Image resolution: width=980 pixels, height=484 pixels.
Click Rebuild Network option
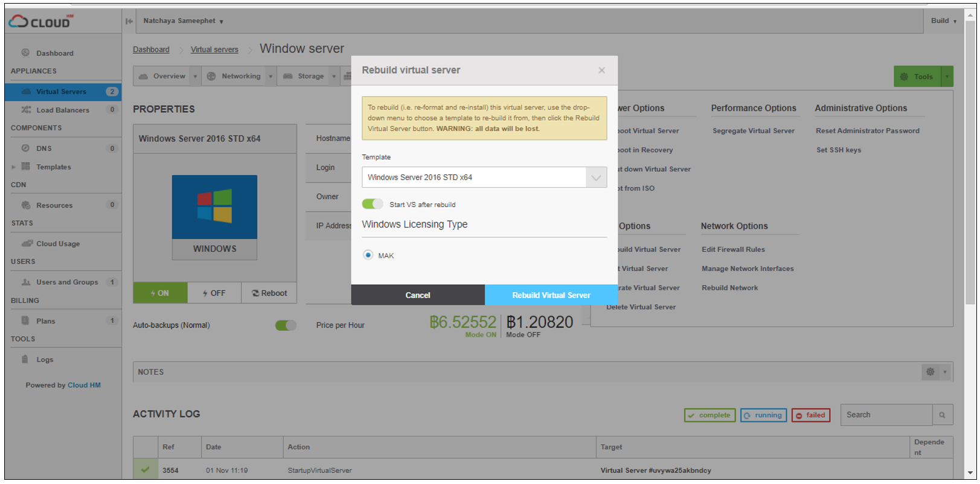click(729, 288)
